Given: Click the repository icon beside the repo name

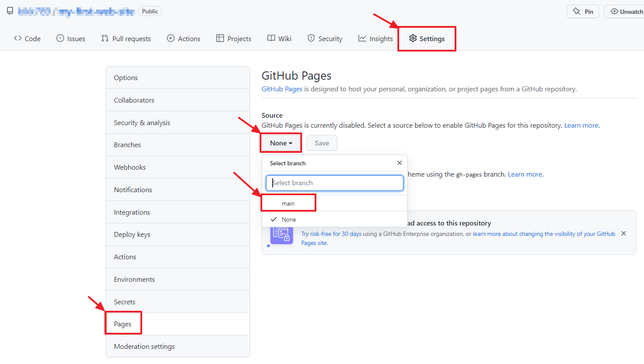Looking at the screenshot, I should (10, 11).
